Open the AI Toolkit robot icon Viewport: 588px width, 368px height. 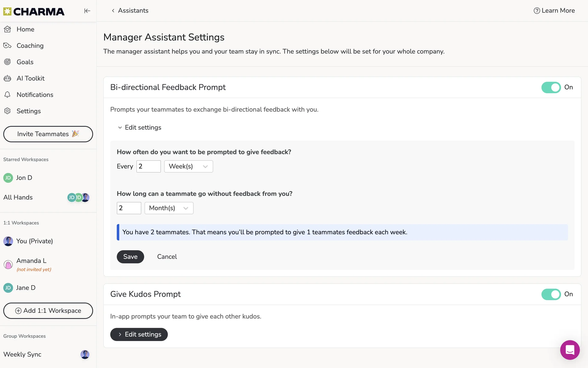[x=8, y=79]
